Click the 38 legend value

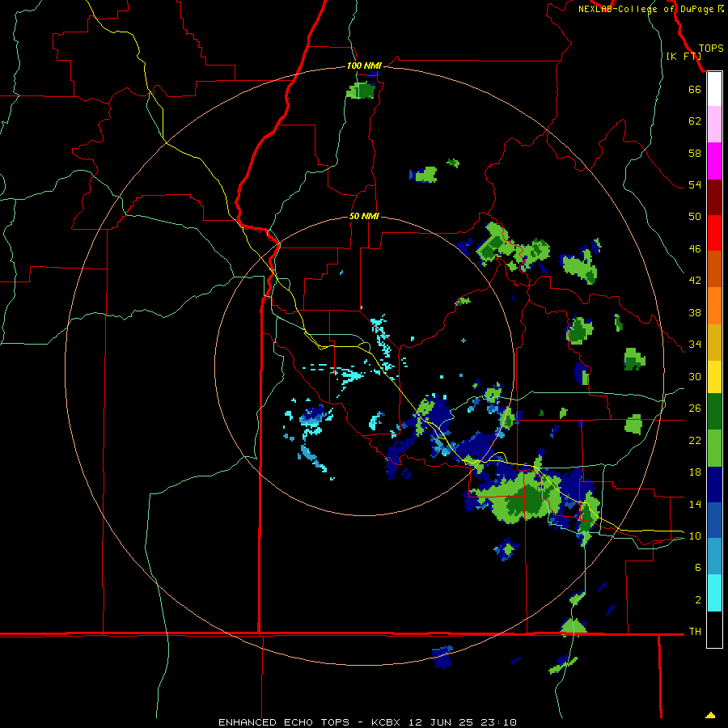click(695, 312)
